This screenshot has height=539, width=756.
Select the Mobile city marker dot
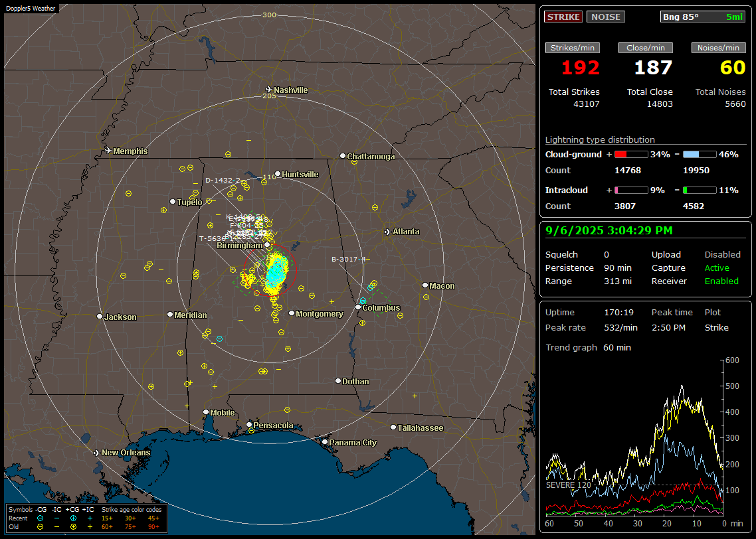click(206, 412)
